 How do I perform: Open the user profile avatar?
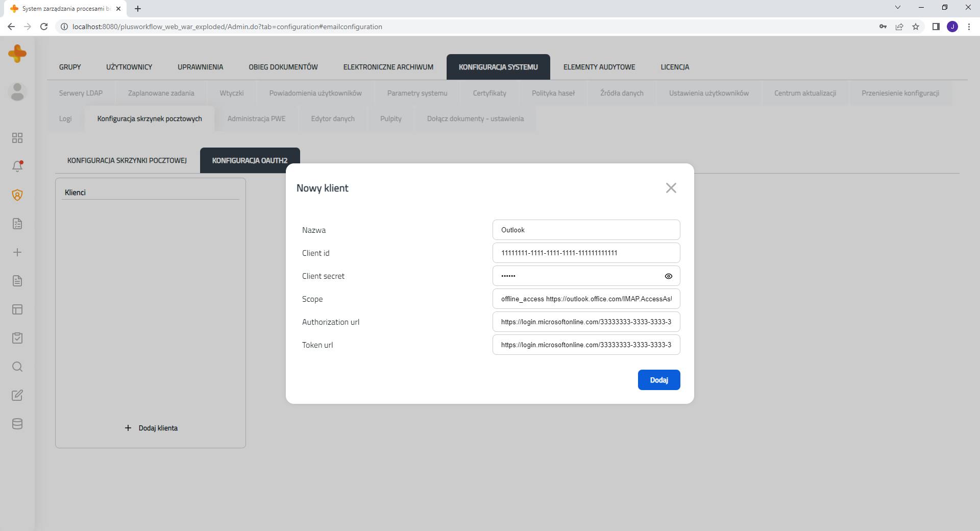pyautogui.click(x=17, y=92)
